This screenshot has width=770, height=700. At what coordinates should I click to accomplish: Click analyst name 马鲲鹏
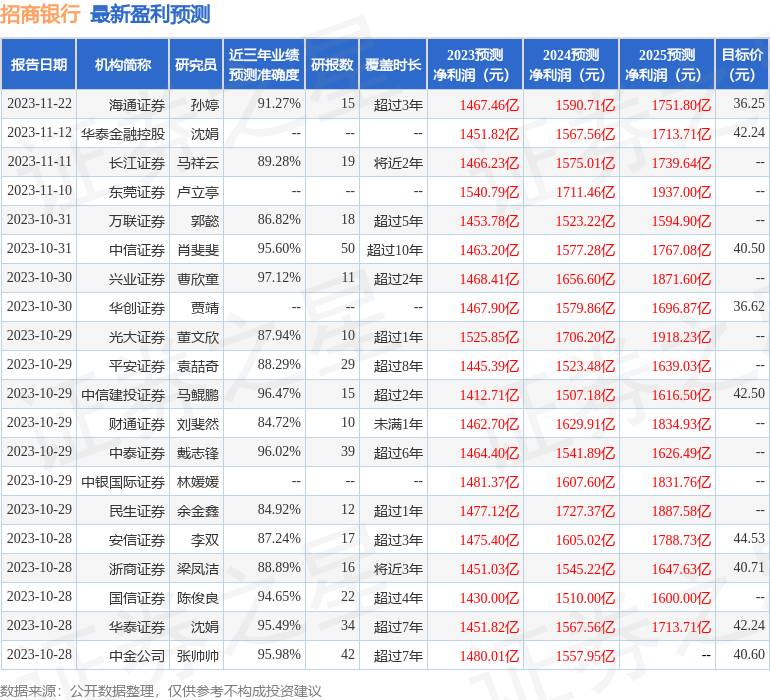tap(198, 394)
